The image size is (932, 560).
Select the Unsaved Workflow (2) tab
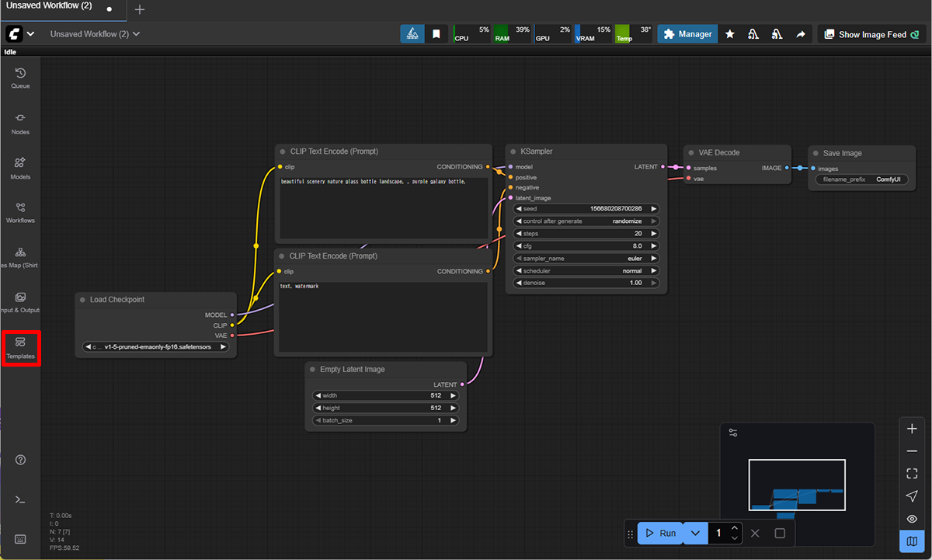49,8
